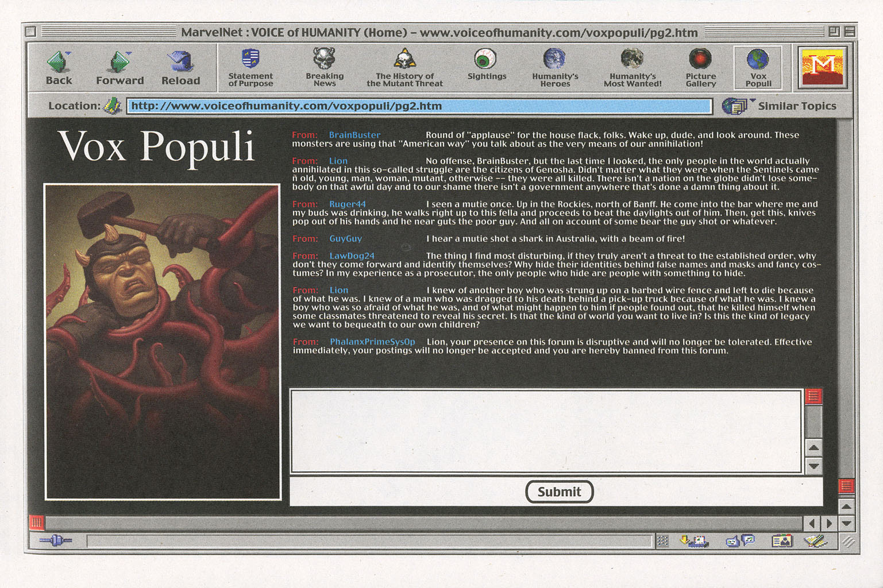The image size is (883, 588).
Task: Open the Picture Gallery section
Action: coord(700,68)
